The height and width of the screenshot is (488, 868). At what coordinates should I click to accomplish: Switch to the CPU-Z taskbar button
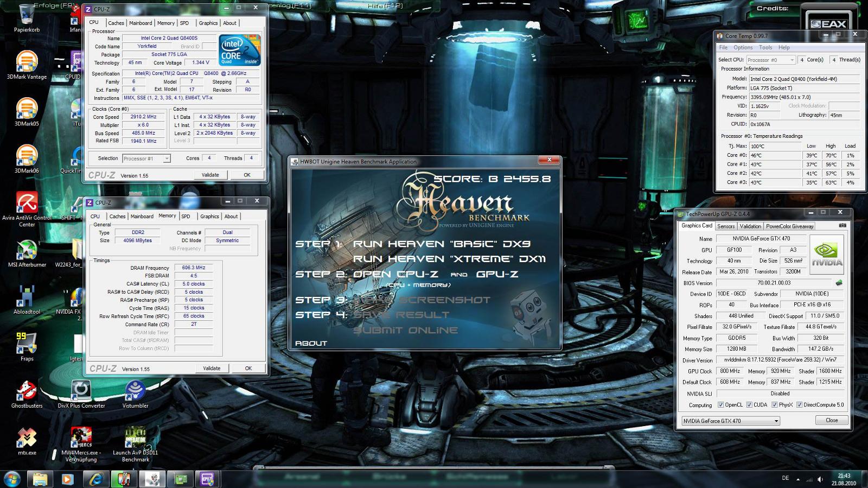click(x=207, y=479)
